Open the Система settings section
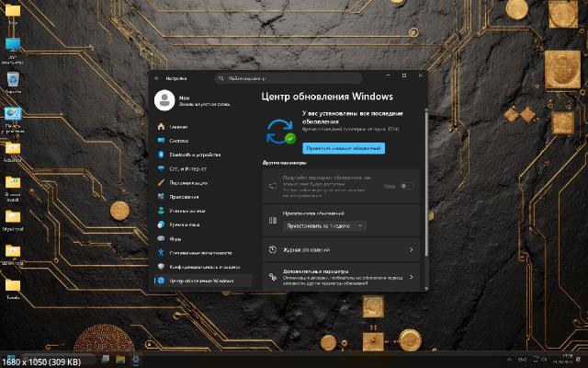 (x=178, y=141)
